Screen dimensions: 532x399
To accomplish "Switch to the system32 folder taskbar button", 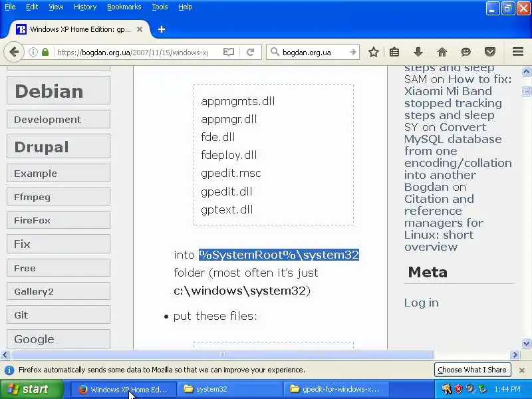I will click(229, 389).
